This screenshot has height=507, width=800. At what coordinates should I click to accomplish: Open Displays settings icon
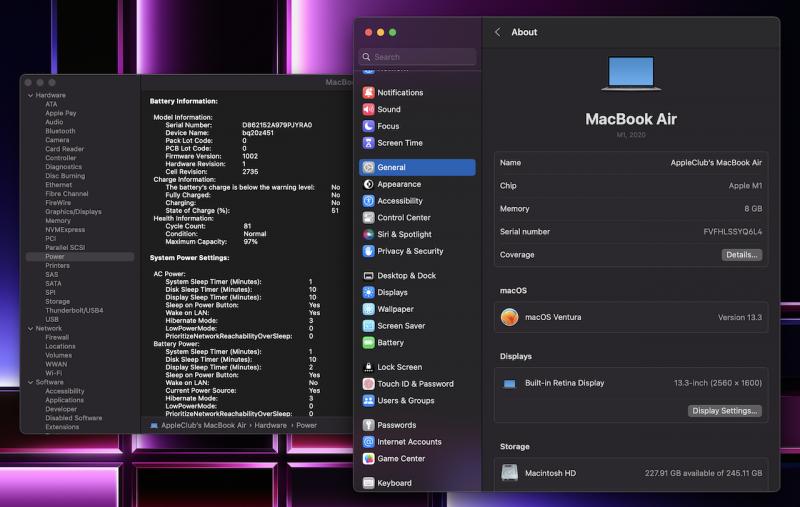pos(368,292)
